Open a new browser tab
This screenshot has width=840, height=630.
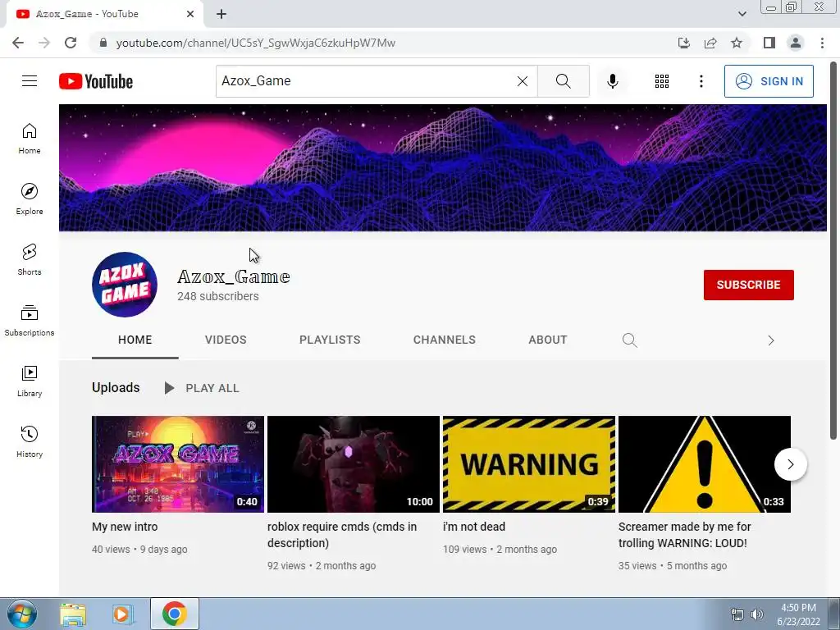[221, 14]
